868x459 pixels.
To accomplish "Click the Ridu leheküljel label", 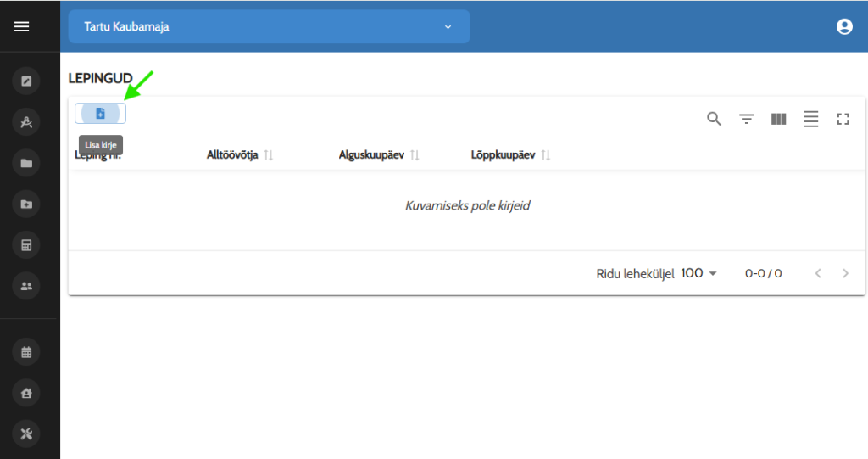I will [x=636, y=274].
